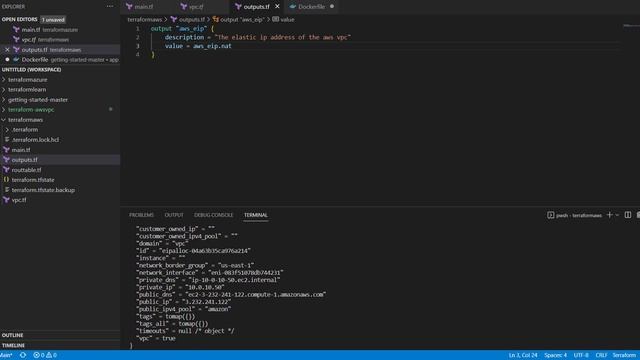This screenshot has height=360, width=640.
Task: Click the git branch name in status bar
Action: 6,355
